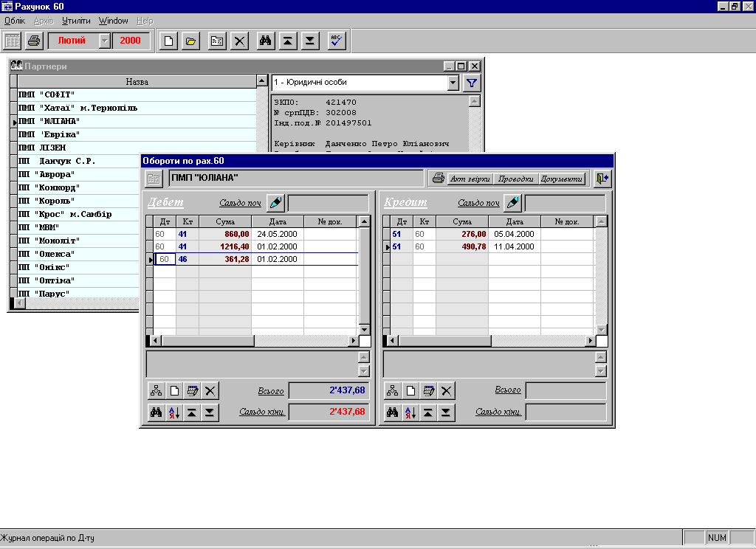Click the exit door icon in Обороти window
The width and height of the screenshot is (756, 549).
point(602,179)
